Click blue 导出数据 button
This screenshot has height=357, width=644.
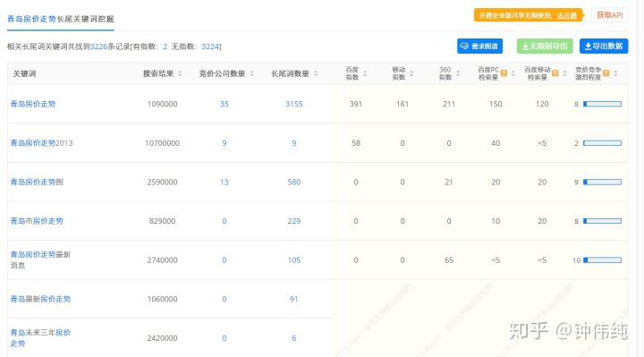coord(604,46)
